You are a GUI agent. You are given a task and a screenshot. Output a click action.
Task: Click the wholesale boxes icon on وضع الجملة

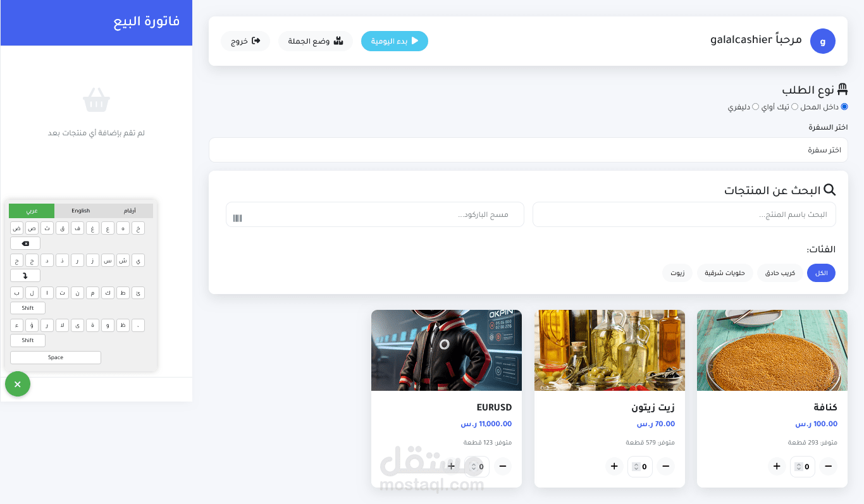tap(338, 40)
